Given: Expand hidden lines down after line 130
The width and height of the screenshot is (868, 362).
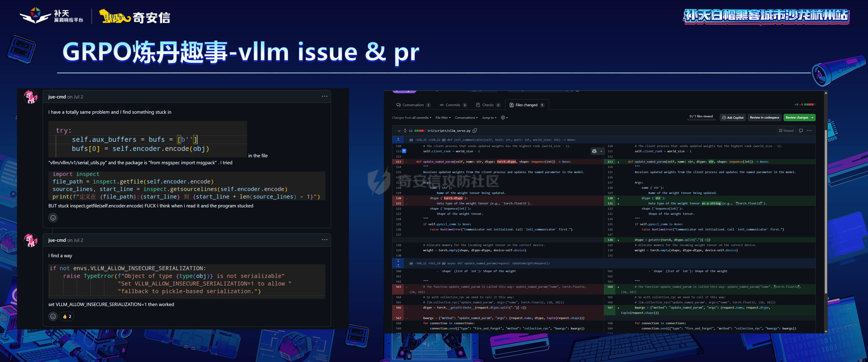Looking at the screenshot, I should [x=398, y=261].
